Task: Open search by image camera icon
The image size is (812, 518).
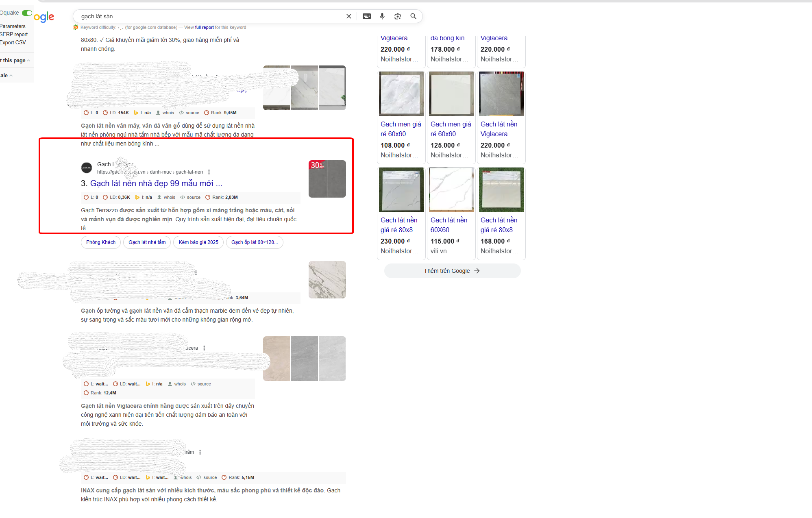Action: (x=397, y=16)
